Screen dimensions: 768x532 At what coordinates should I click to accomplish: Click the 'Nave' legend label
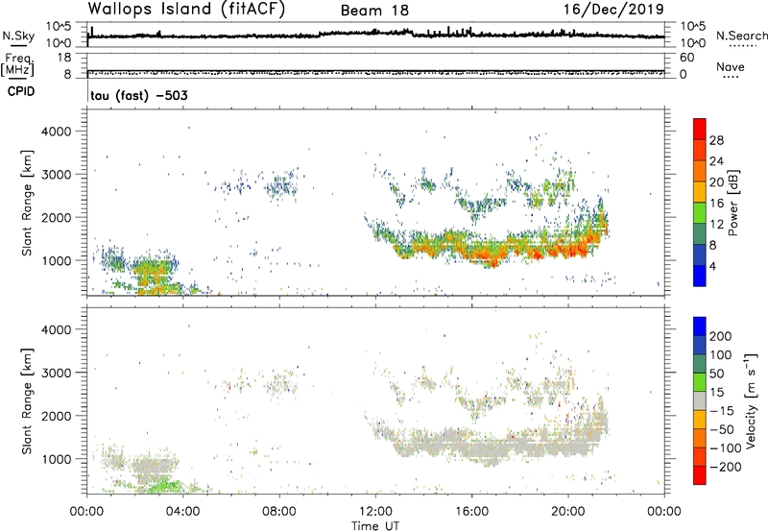click(731, 66)
